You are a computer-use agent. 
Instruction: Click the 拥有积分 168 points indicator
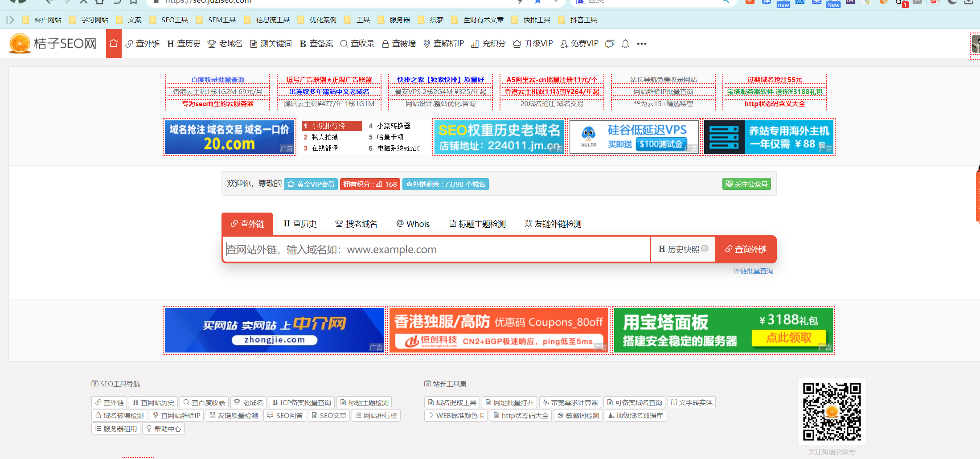point(370,184)
